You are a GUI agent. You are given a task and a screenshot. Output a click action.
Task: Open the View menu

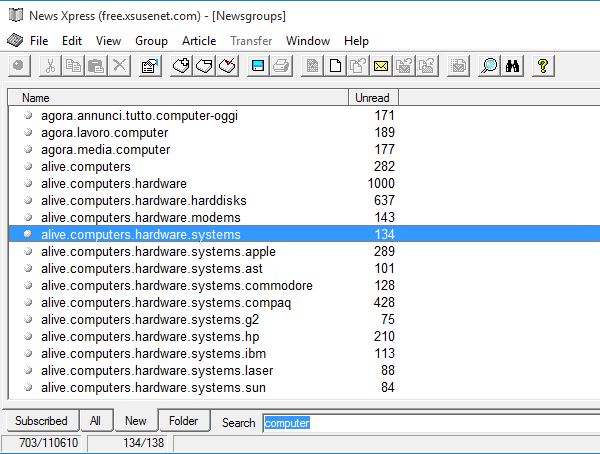108,41
